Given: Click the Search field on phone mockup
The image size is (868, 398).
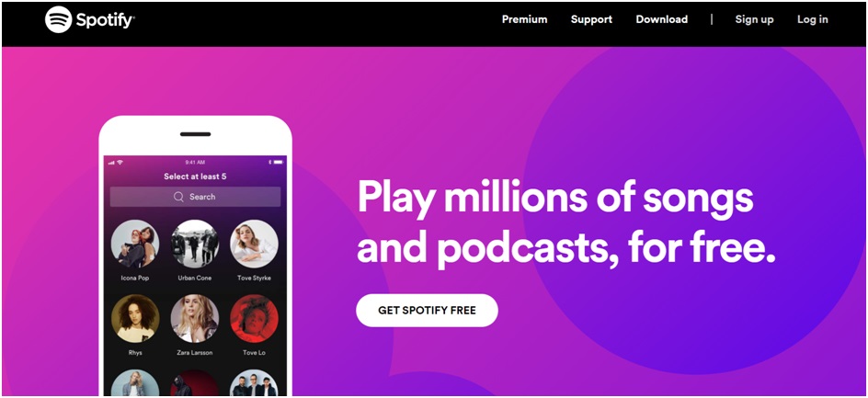Looking at the screenshot, I should (x=196, y=197).
